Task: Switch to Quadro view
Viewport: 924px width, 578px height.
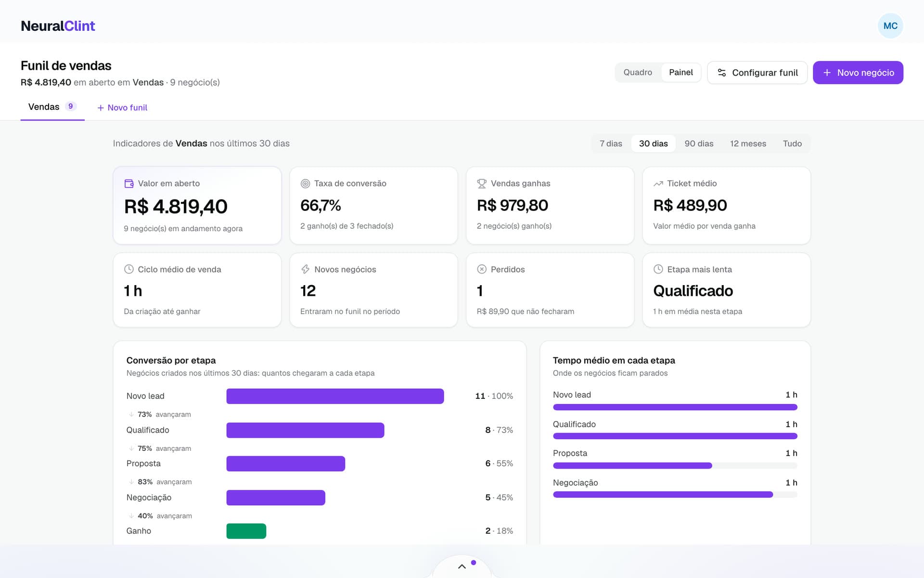Action: click(638, 72)
